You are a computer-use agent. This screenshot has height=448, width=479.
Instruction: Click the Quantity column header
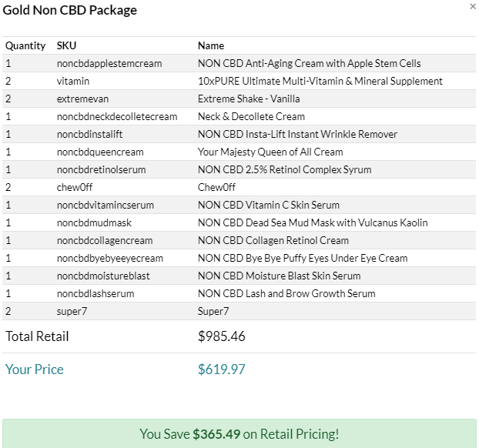(25, 46)
